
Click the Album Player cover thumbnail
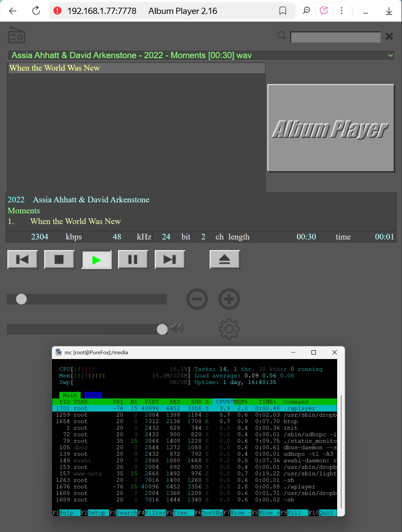coord(331,128)
